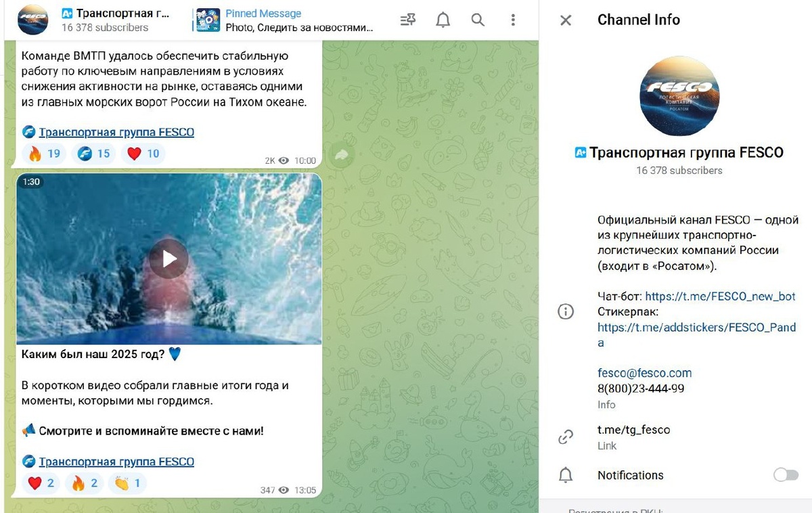The width and height of the screenshot is (812, 513).
Task: Click the views count 2K on the first post
Action: (x=277, y=160)
